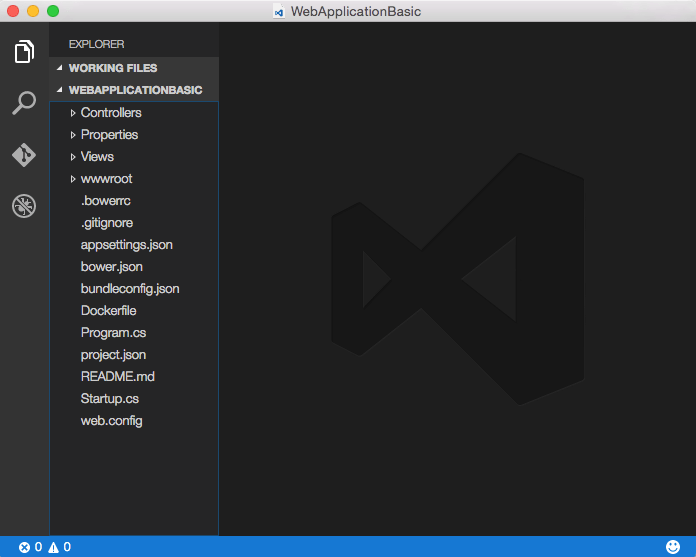
Task: Open the Explorer view icon
Action: [x=24, y=51]
